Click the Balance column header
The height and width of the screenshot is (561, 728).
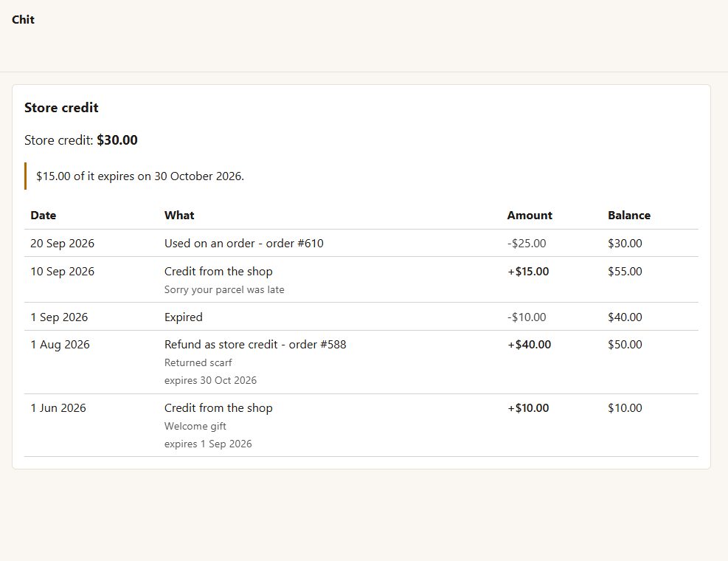tap(629, 216)
